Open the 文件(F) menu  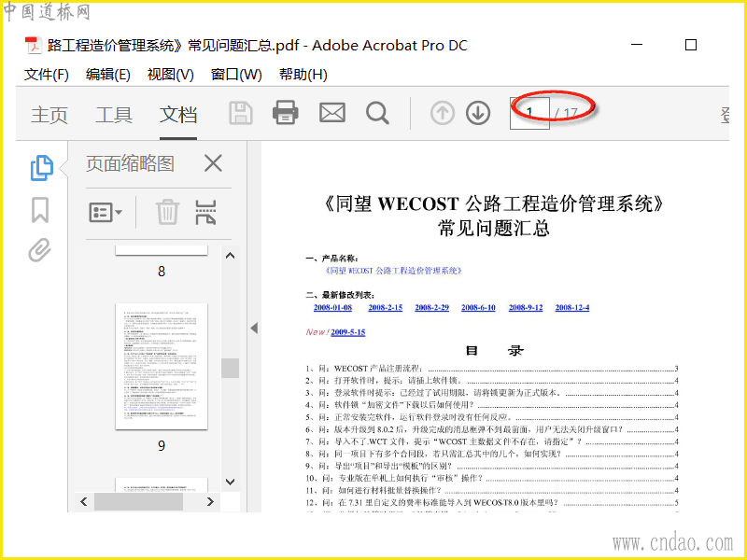[x=46, y=75]
